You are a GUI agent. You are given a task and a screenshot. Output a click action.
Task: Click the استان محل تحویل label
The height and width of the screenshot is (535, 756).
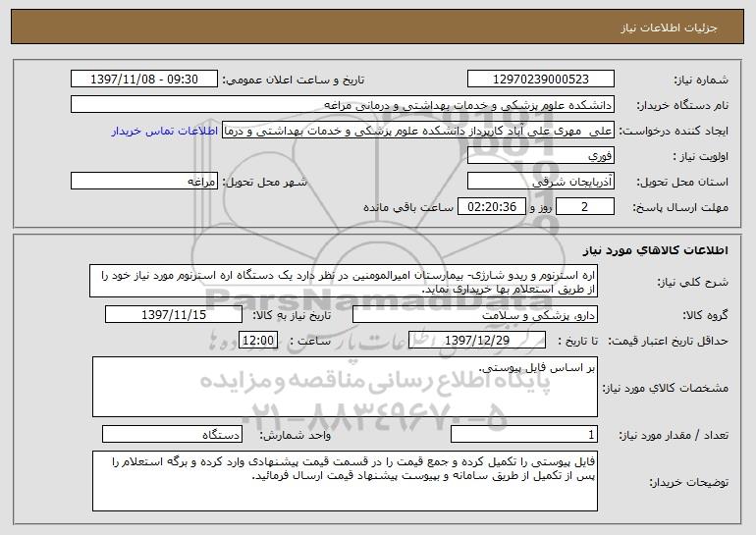click(682, 183)
